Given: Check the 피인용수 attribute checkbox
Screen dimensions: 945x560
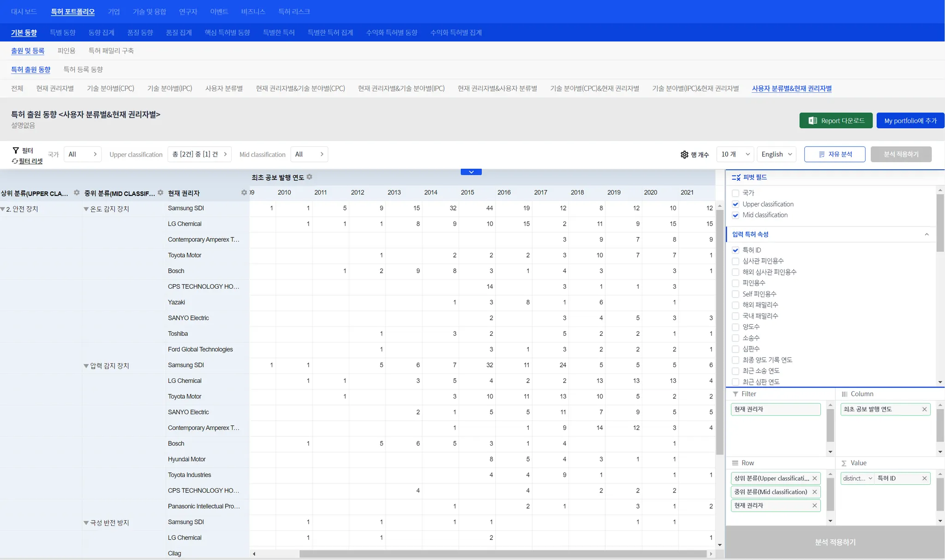Looking at the screenshot, I should point(736,283).
